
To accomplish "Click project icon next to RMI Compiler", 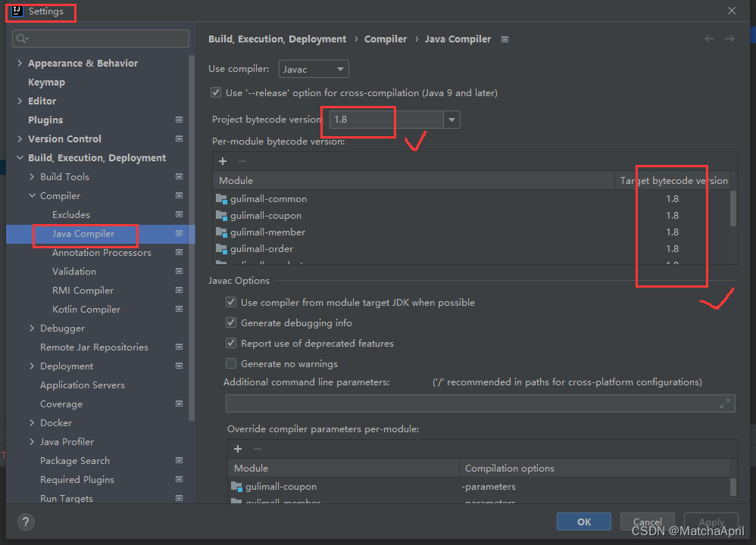I will click(179, 290).
